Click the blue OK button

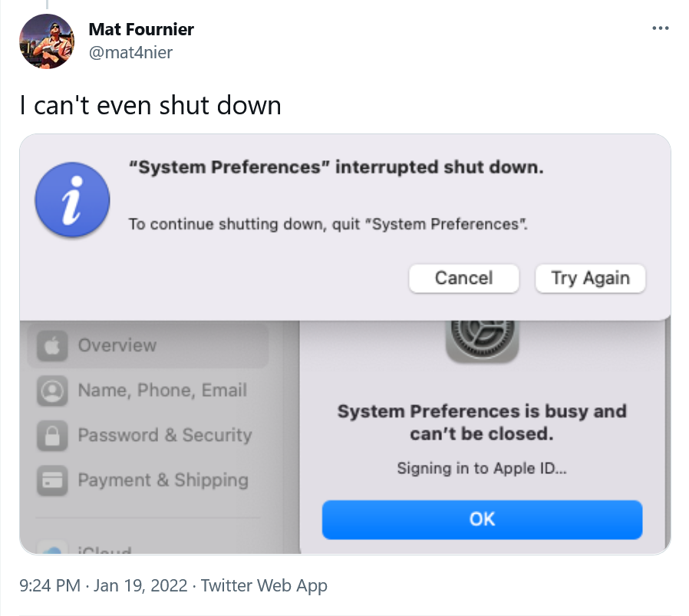[482, 519]
